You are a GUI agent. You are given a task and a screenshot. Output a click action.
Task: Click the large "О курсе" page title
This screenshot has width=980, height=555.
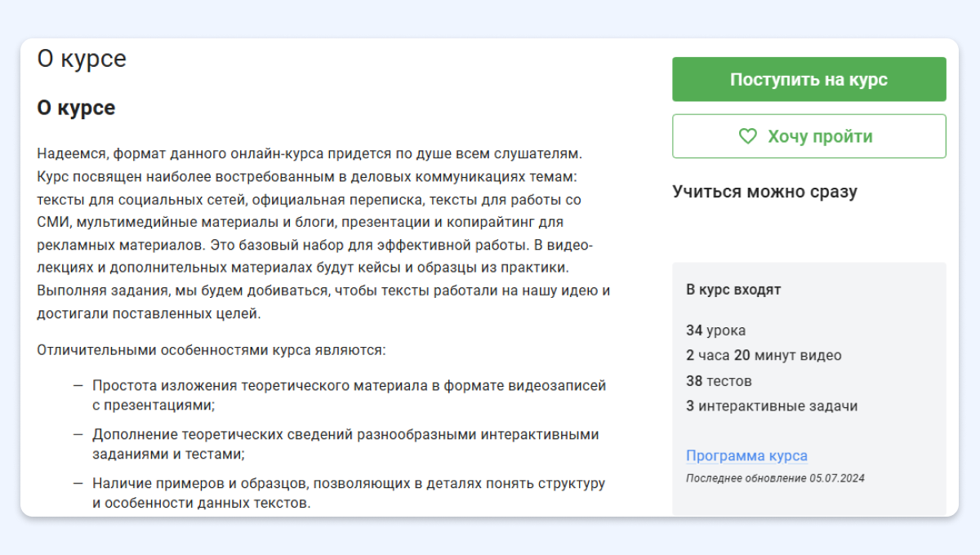[x=82, y=59]
